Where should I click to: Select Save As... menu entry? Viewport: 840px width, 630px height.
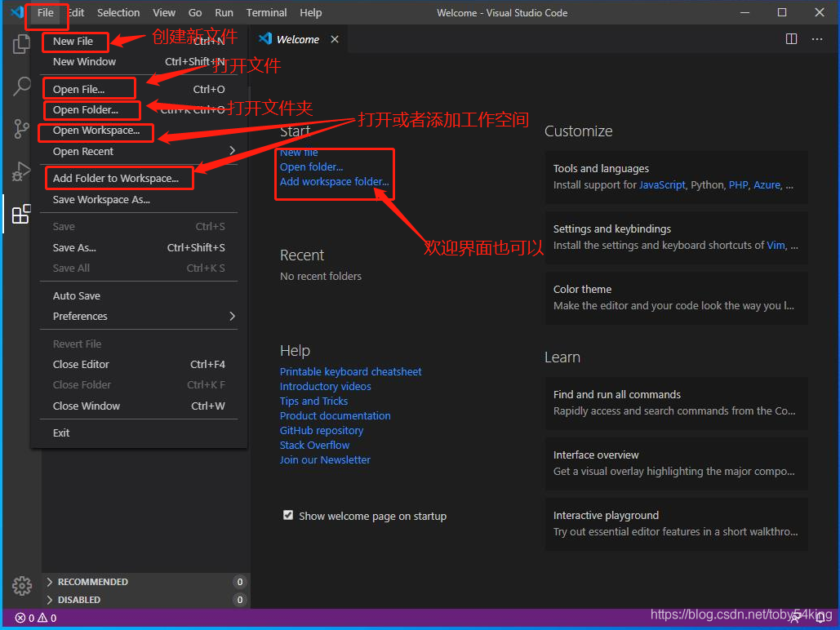pyautogui.click(x=138, y=247)
